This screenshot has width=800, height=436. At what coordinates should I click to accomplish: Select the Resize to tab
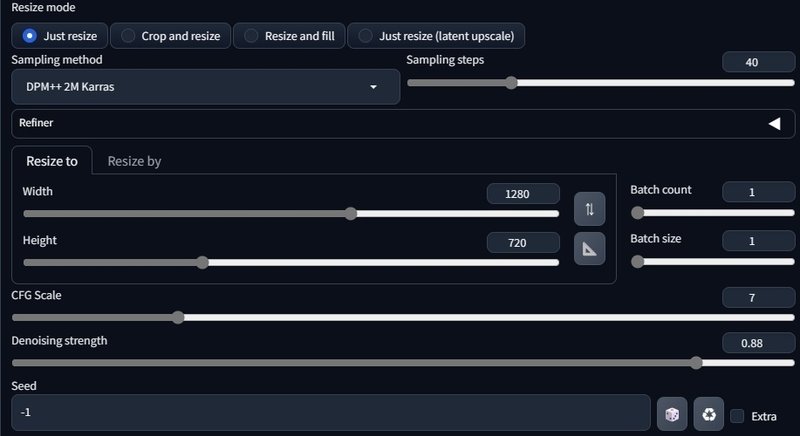tap(52, 161)
